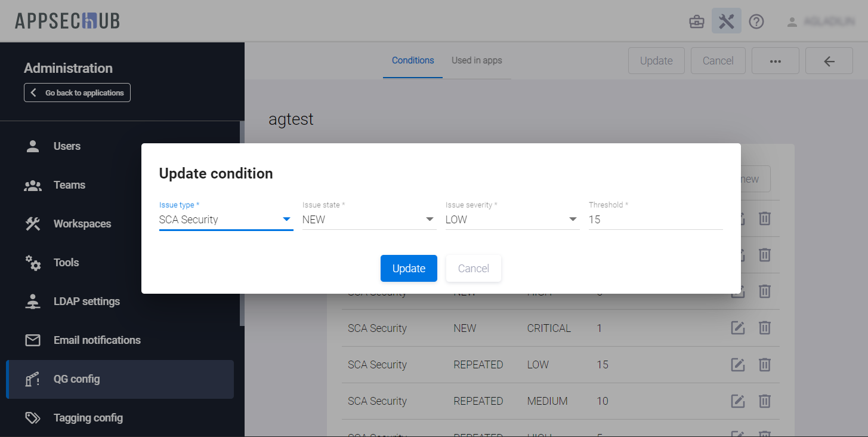Image resolution: width=868 pixels, height=437 pixels.
Task: Click the Threshold input field
Action: click(x=655, y=219)
